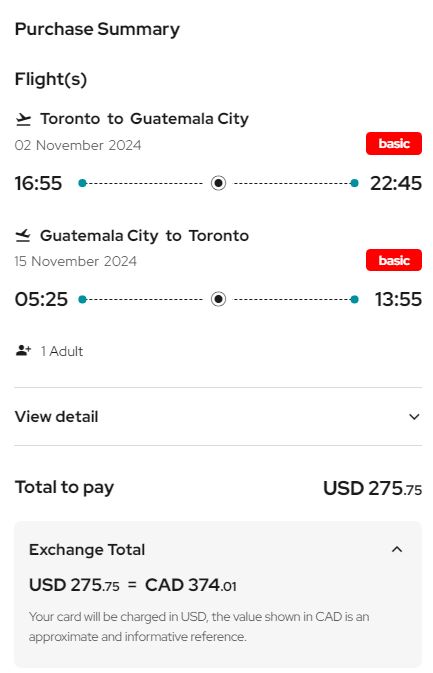Click the View detail chevron arrow
433x673 pixels.
click(x=414, y=417)
